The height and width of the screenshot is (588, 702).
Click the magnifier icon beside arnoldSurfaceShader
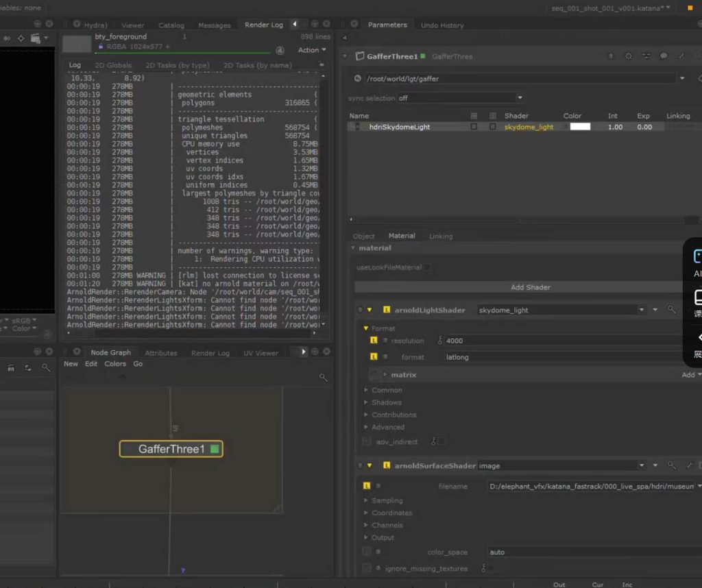click(x=672, y=465)
